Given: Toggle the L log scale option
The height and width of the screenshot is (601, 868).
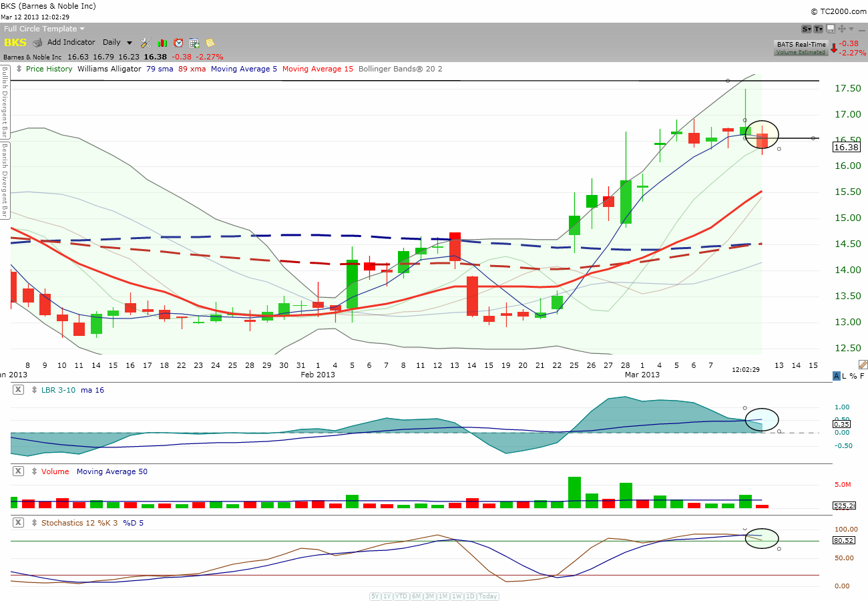Looking at the screenshot, I should pos(845,376).
